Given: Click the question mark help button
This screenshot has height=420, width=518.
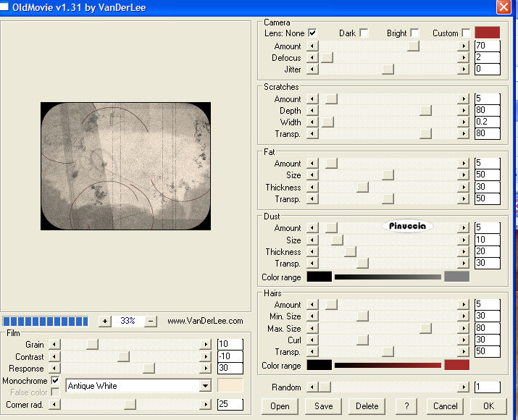Looking at the screenshot, I should [x=406, y=406].
